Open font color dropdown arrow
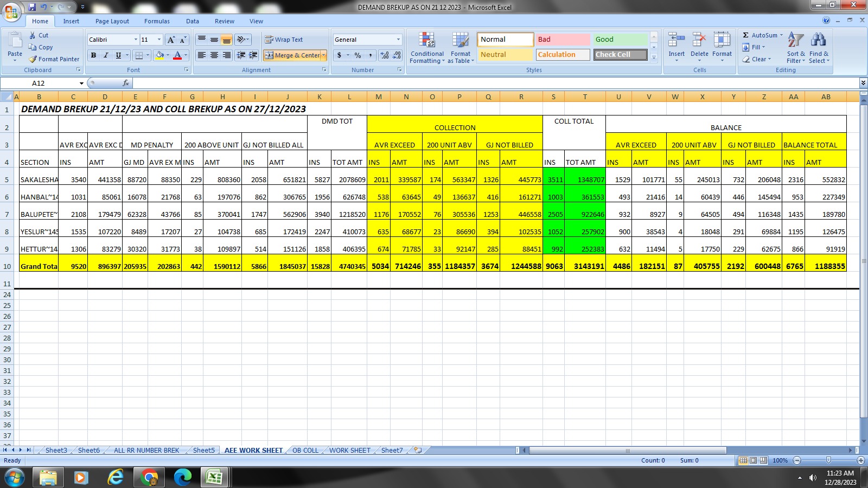 [186, 55]
